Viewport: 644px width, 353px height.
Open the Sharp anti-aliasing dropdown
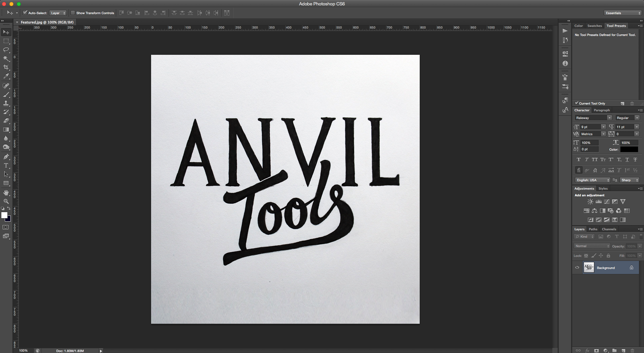coord(630,180)
